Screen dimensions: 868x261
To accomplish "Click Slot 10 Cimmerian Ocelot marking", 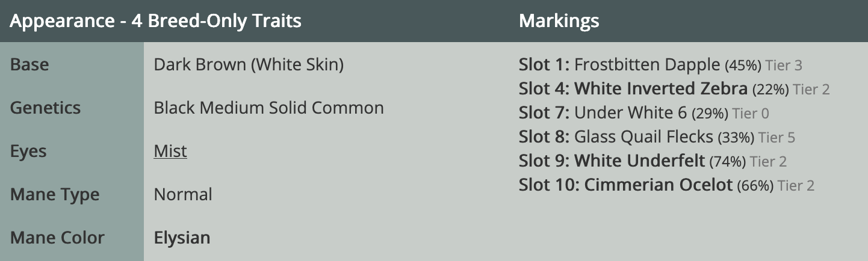I will pos(666,185).
